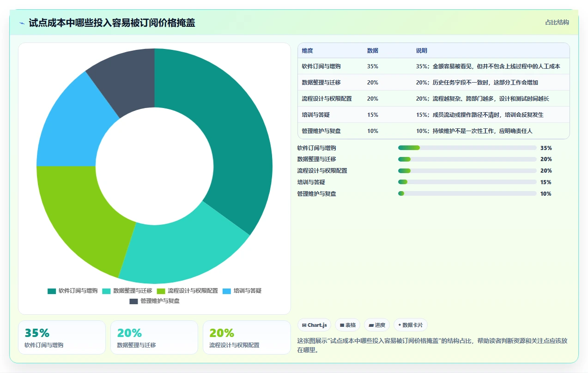This screenshot has height=373, width=588.
Task: Click the summary paragraph starting 这张图展示
Action: click(432, 345)
